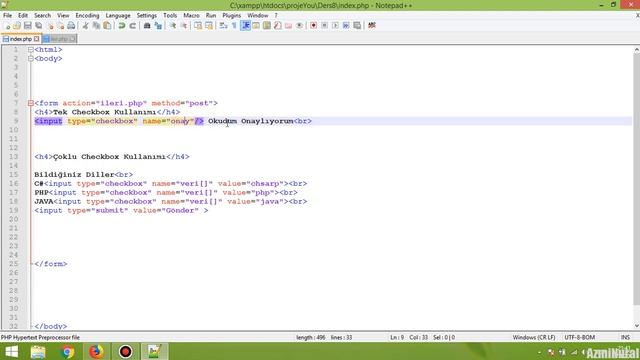Click the Open file toolbar icon
This screenshot has height=360, width=640.
click(x=17, y=26)
